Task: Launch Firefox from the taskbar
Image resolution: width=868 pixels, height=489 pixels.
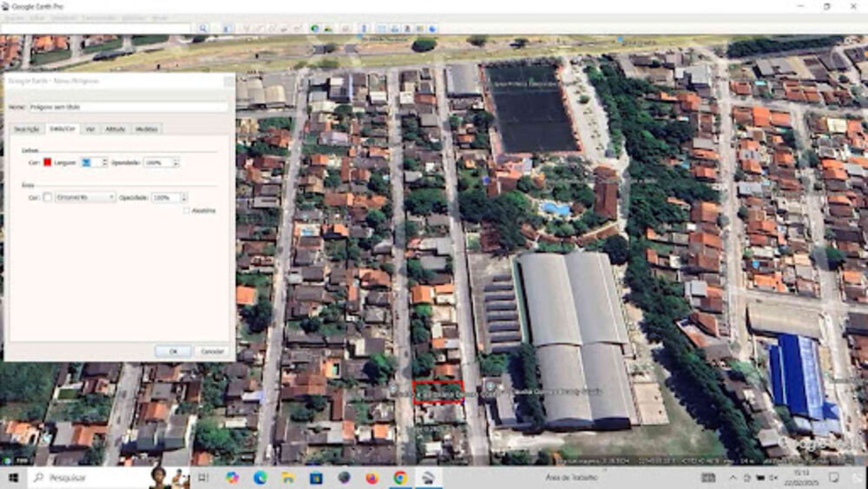Action: tap(372, 478)
